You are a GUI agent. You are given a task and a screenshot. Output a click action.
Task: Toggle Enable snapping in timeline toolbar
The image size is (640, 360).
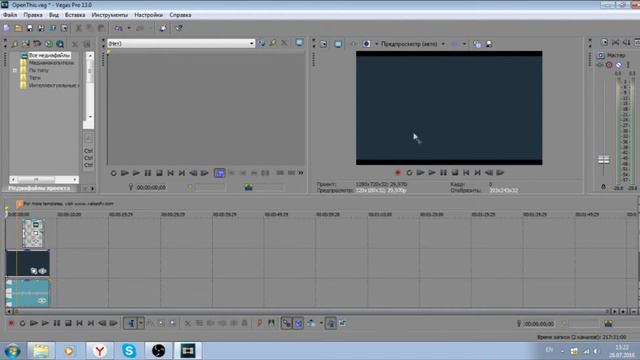287,323
